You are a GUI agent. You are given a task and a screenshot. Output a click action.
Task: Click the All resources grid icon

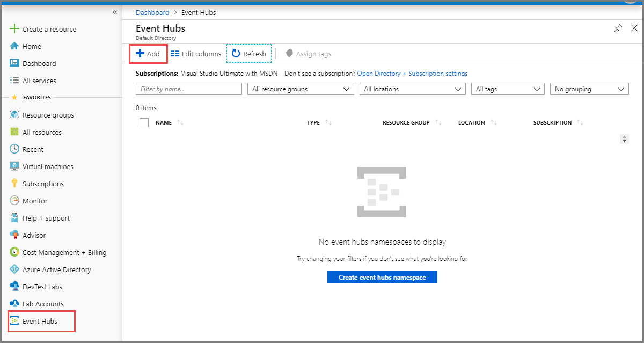pos(14,132)
